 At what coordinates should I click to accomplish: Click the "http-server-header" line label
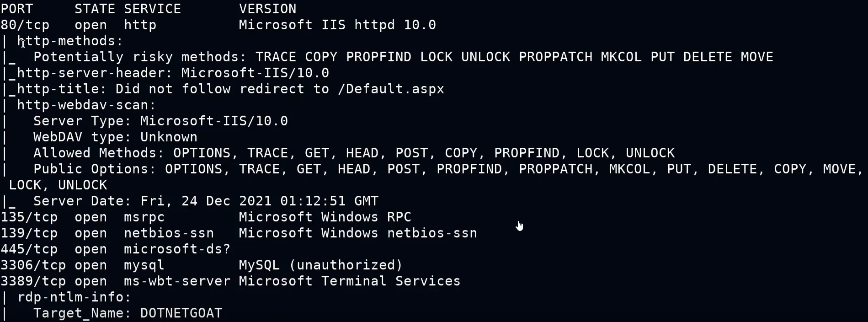[95, 73]
